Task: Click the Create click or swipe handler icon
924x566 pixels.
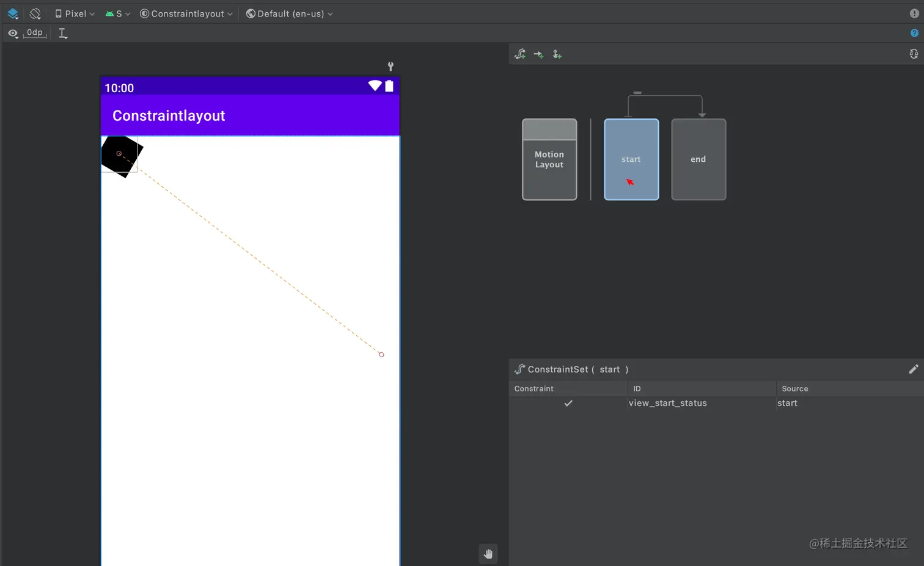Action: (x=557, y=54)
